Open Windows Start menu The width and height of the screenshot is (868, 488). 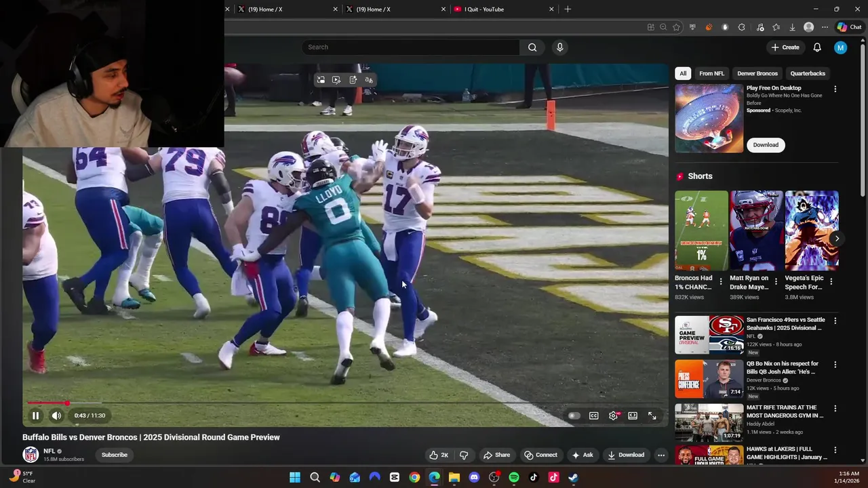(x=295, y=477)
